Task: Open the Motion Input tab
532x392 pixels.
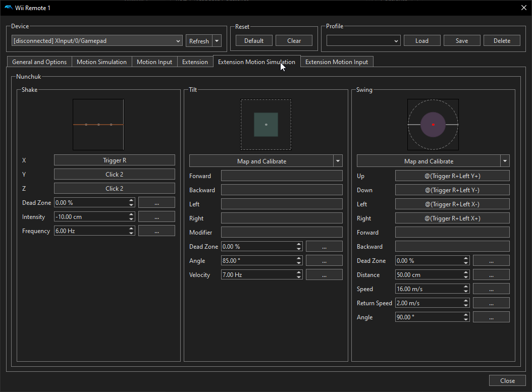Action: point(154,62)
